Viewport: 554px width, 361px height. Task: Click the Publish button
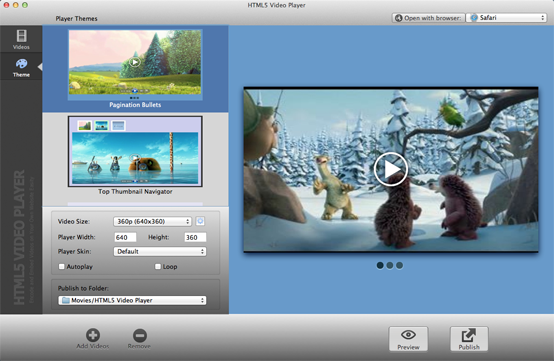pos(469,339)
